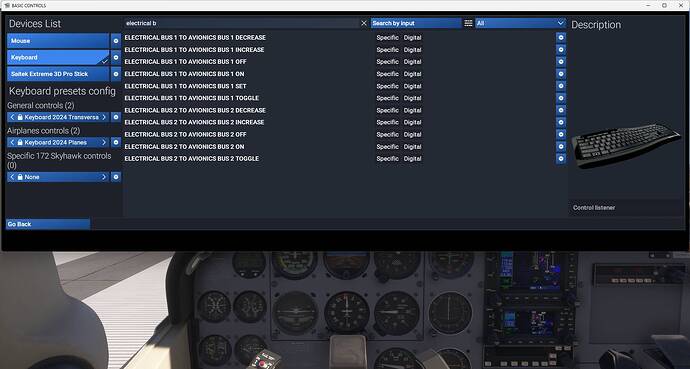Select Electrical Bus 1 to Avionics Bus 1 Set row
Screen dimensions: 690x369
(x=345, y=86)
